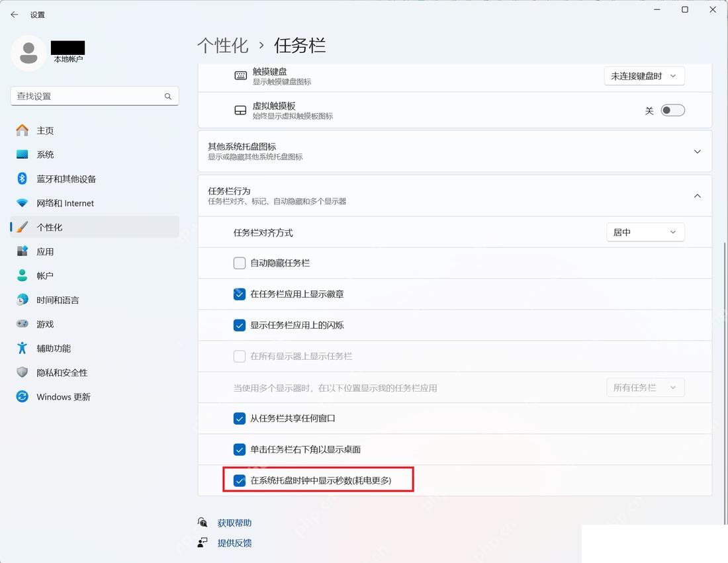Uncheck 从任务栏共享任何窗口
This screenshot has width=728, height=563.
[240, 419]
